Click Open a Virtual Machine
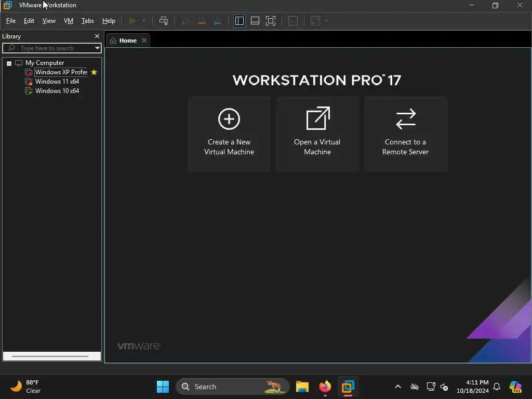This screenshot has height=399, width=532. pyautogui.click(x=317, y=134)
